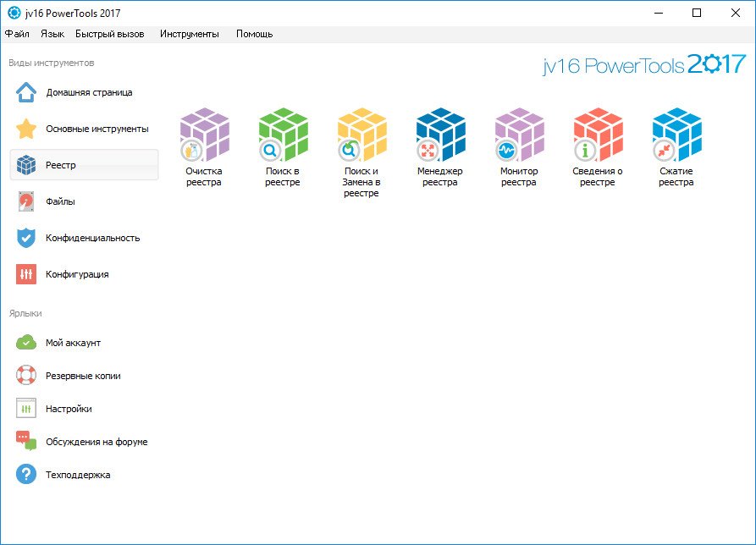Close the jv16 PowerTools window

pos(736,13)
